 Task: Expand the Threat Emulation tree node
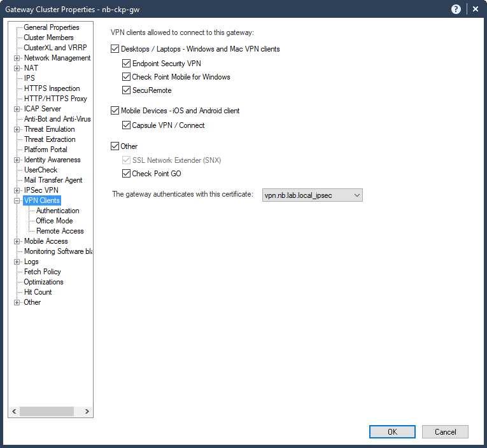(x=17, y=129)
